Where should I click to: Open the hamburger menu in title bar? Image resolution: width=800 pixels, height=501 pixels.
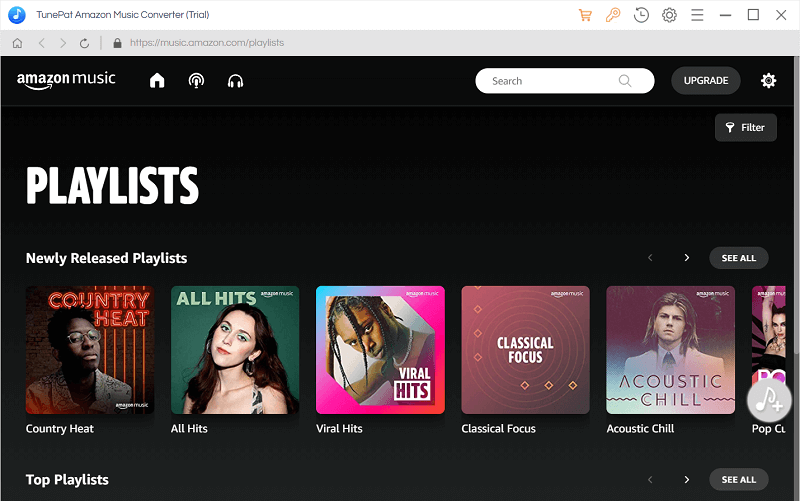click(697, 15)
